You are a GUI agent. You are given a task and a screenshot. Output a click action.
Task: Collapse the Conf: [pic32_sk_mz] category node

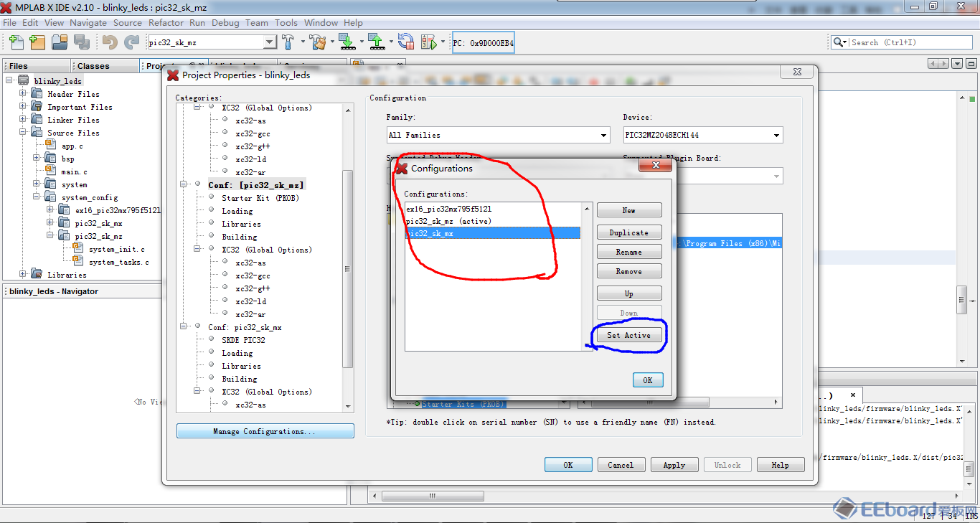[184, 184]
